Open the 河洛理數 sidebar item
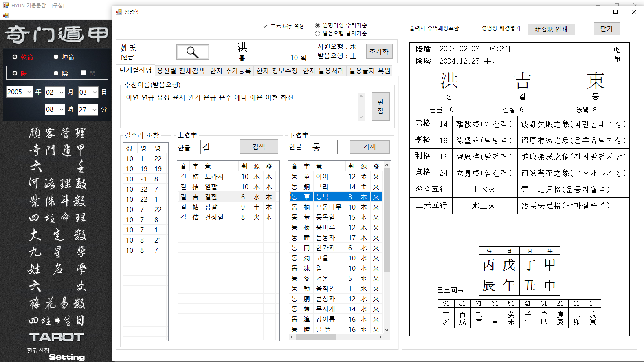This screenshot has height=362, width=644. (x=57, y=184)
